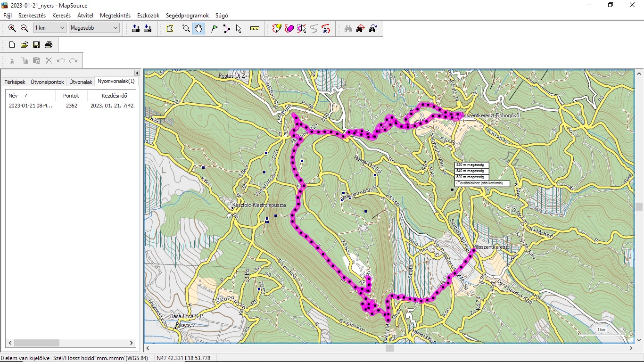644x362 pixels.
Task: Select the arrow selection tool
Action: [239, 28]
